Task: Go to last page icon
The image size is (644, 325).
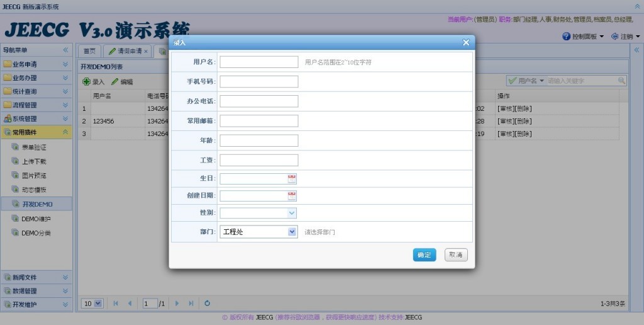Action: pyautogui.click(x=191, y=304)
